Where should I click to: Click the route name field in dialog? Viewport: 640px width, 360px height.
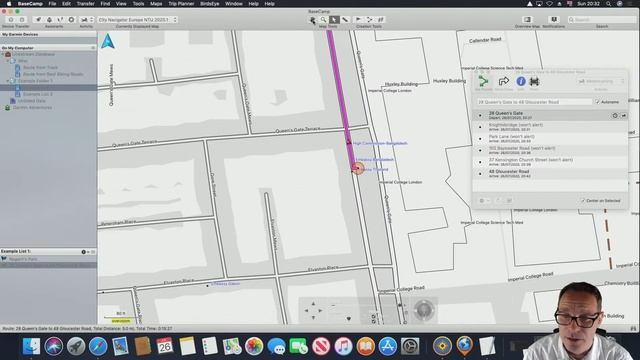[x=535, y=102]
